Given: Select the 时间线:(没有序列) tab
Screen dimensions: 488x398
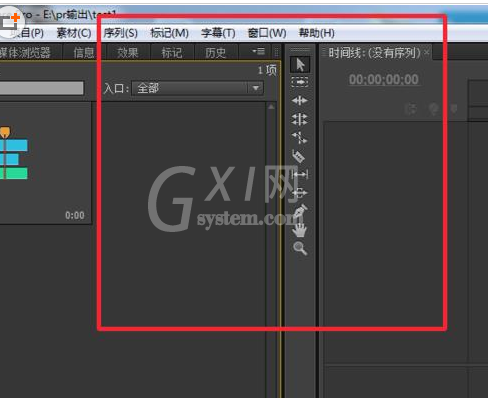Looking at the screenshot, I should click(x=374, y=53).
